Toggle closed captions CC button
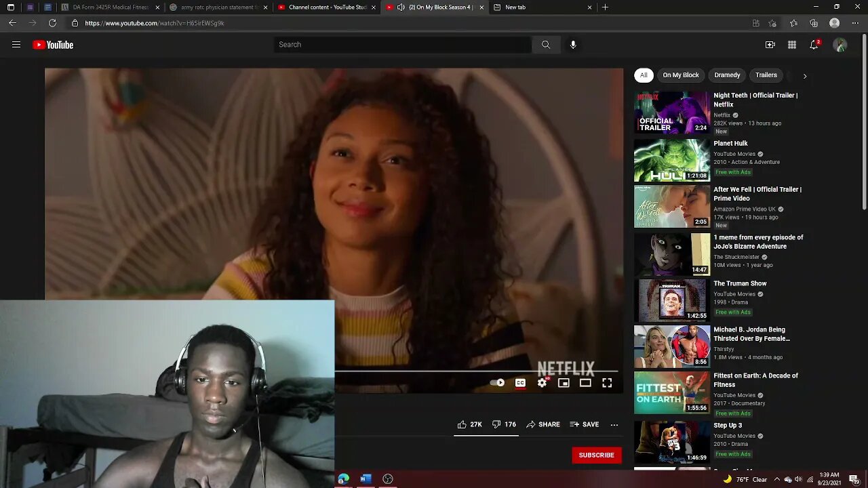 520,383
